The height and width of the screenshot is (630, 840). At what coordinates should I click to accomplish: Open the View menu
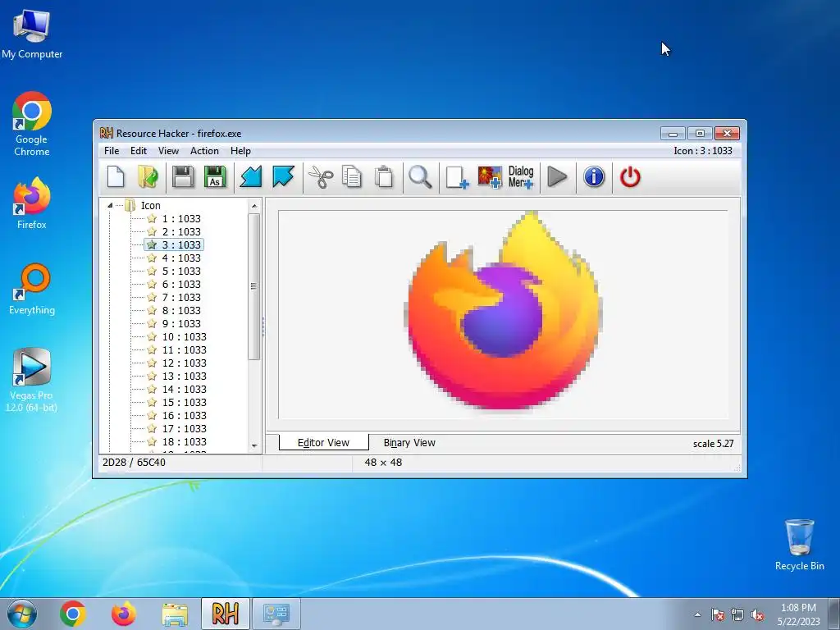(168, 151)
